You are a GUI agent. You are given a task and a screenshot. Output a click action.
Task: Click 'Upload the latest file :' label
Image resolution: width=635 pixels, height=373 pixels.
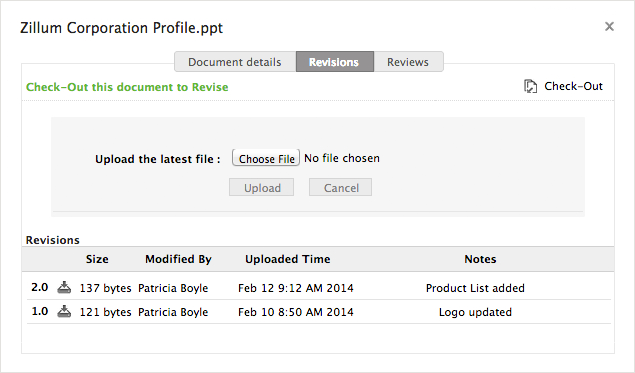158,159
